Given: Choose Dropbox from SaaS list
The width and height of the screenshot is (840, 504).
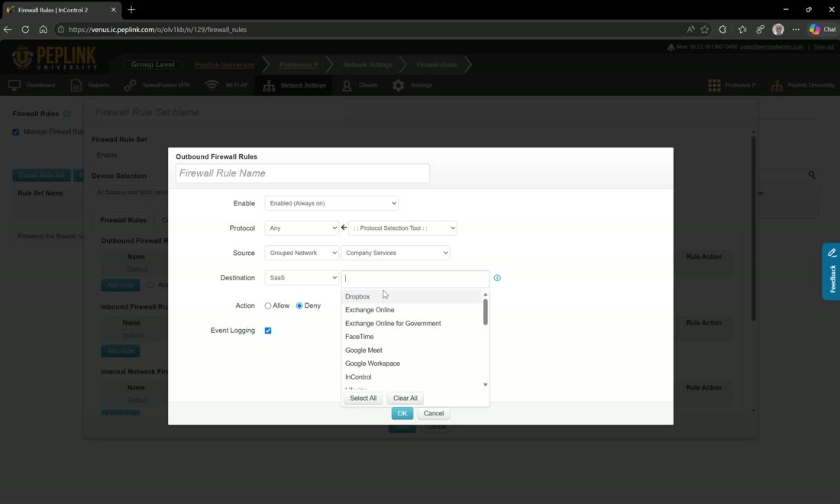Looking at the screenshot, I should pos(412,297).
